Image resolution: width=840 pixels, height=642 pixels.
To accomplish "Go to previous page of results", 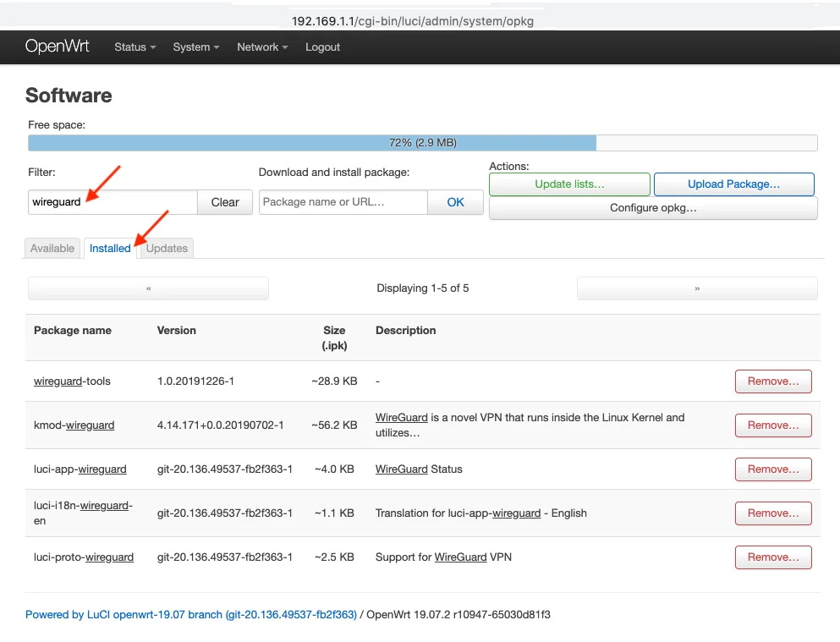I will pos(148,288).
